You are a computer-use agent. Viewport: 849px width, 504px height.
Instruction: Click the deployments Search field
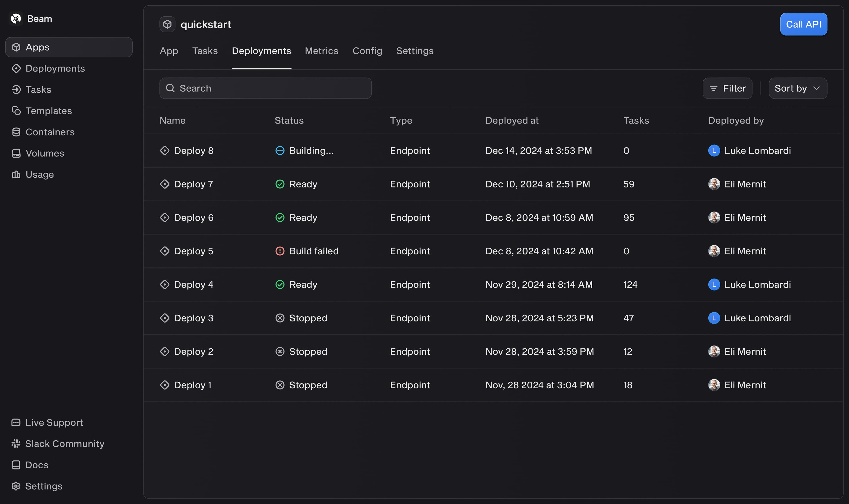[265, 88]
